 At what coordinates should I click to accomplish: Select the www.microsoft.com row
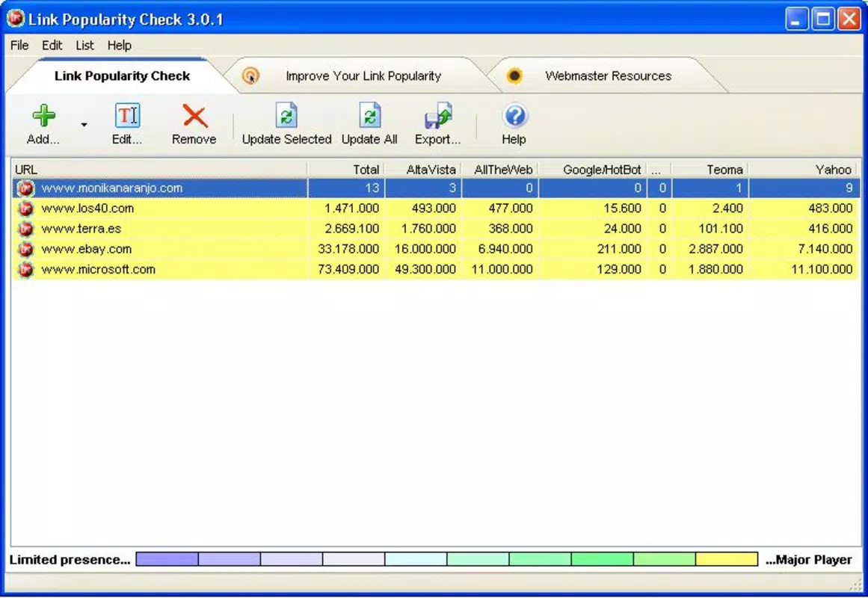[x=436, y=270]
